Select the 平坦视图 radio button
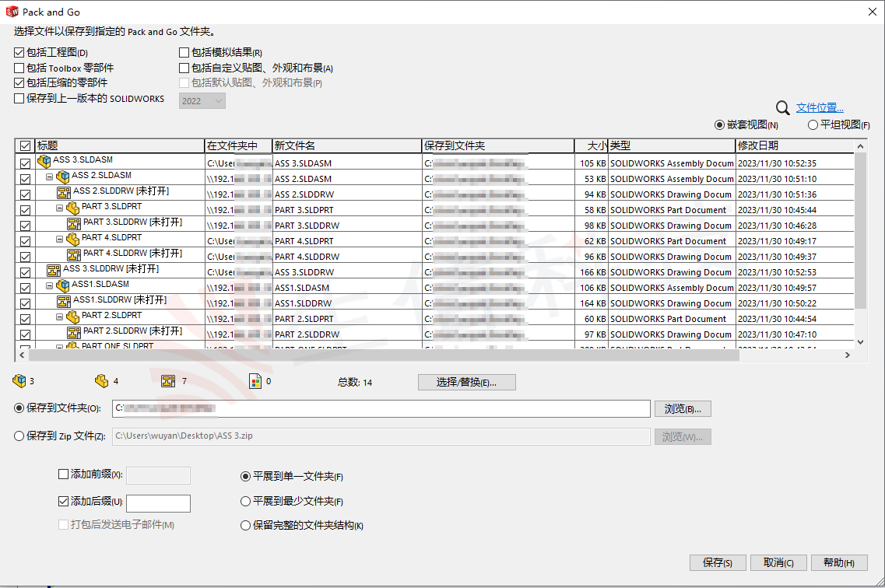The width and height of the screenshot is (885, 588). click(813, 124)
